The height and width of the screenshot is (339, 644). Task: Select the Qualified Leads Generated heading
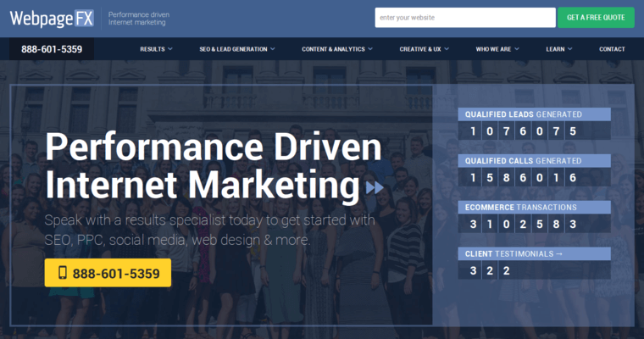(x=521, y=113)
